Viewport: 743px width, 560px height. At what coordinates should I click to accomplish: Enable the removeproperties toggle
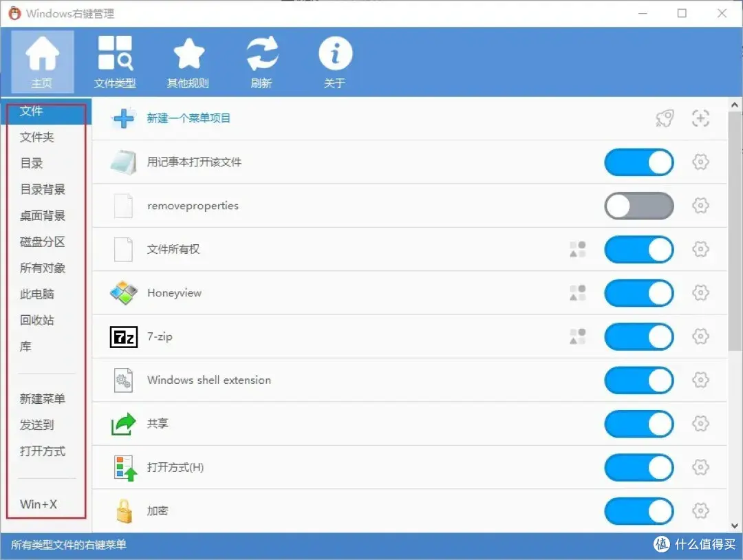(x=638, y=206)
